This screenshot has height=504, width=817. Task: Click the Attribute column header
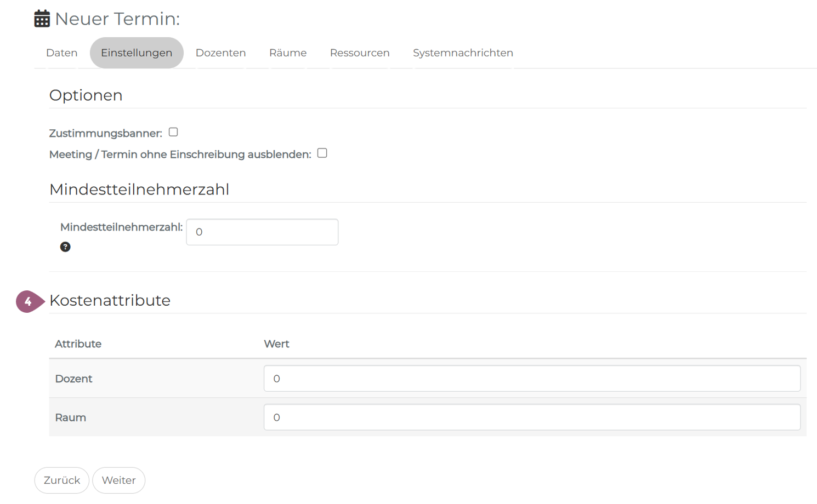[x=78, y=344]
